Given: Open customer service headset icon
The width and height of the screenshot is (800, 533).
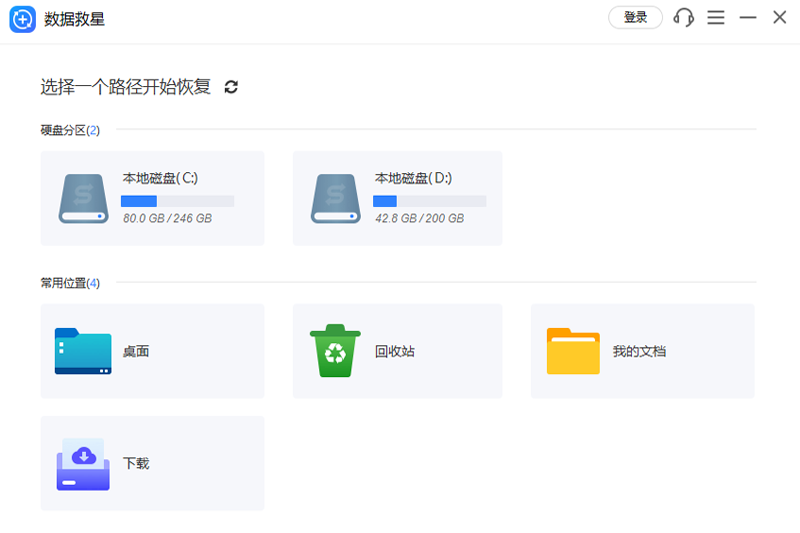Looking at the screenshot, I should (684, 18).
